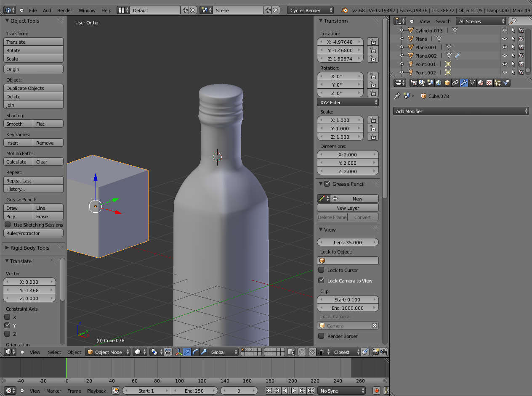The width and height of the screenshot is (532, 396).
Task: Toggle visibility eye for Cylinder.013
Action: click(x=505, y=30)
